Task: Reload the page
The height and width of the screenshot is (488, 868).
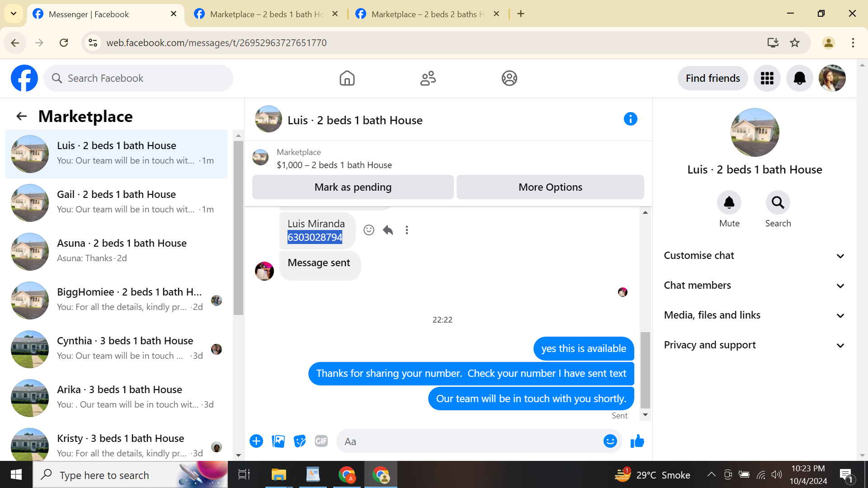Action: (x=64, y=42)
